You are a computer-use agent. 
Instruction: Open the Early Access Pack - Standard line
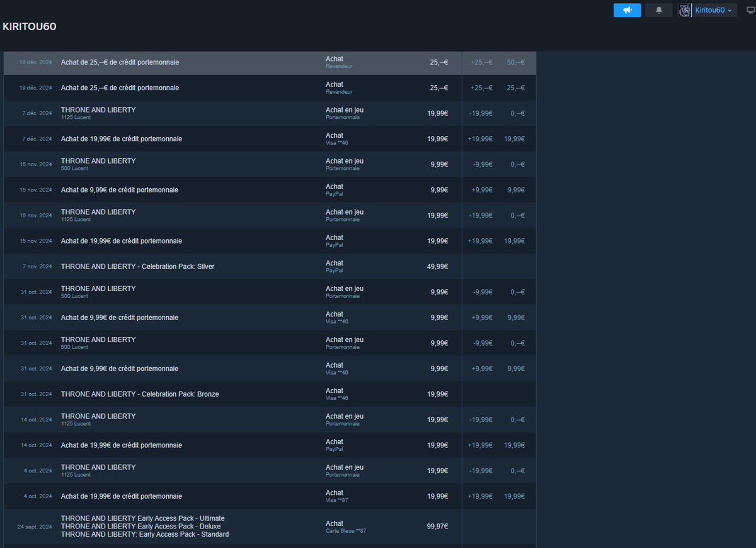145,535
